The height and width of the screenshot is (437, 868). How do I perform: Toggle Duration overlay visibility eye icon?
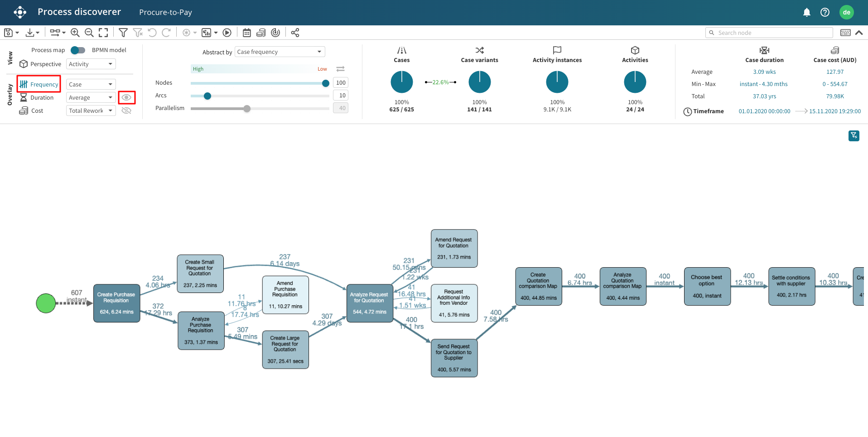pyautogui.click(x=127, y=97)
